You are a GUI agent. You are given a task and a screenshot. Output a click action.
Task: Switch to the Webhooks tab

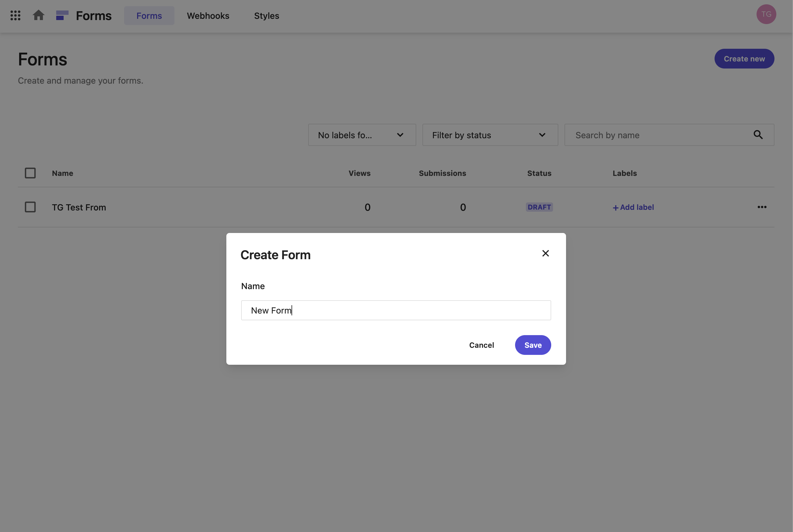[x=208, y=16]
